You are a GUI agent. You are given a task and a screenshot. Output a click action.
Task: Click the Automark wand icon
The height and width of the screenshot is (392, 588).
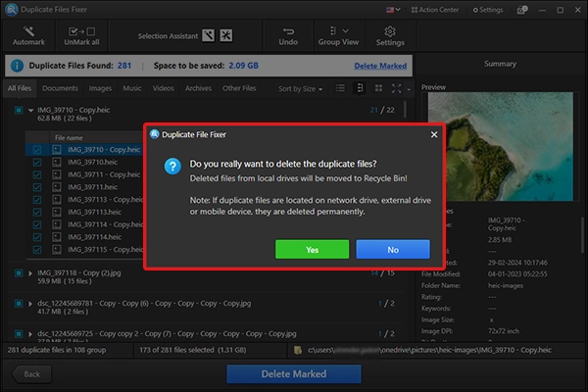tap(28, 31)
